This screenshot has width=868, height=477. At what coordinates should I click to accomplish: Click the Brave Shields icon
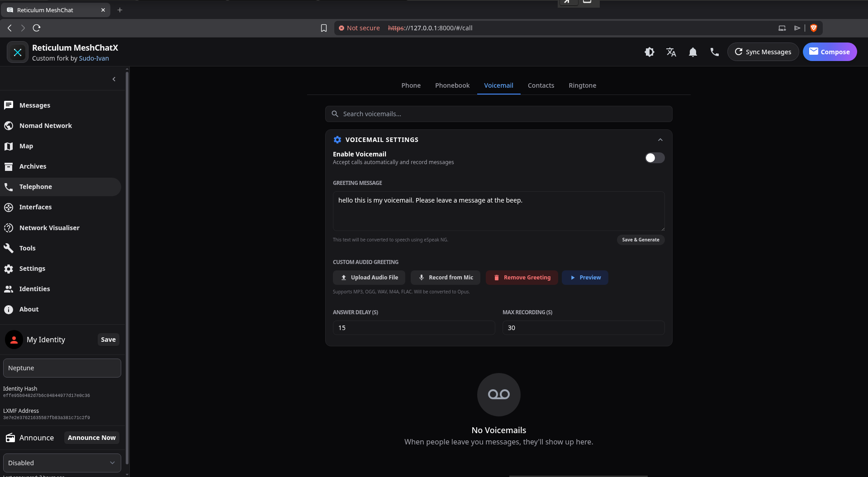coord(813,28)
